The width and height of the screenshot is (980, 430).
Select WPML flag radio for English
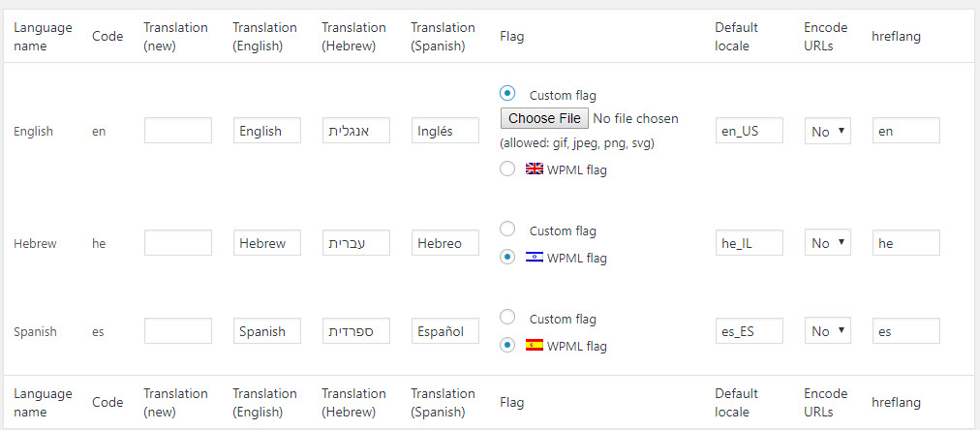click(x=507, y=169)
